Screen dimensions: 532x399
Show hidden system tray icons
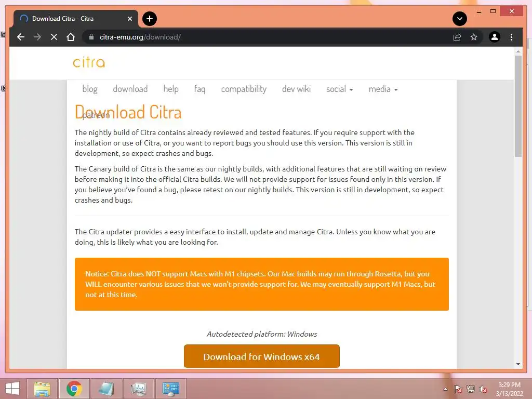click(x=445, y=389)
